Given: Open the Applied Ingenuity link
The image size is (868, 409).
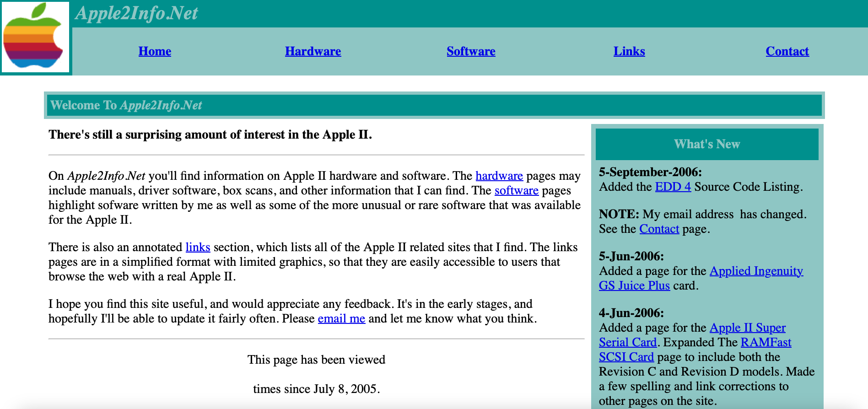Looking at the screenshot, I should (756, 271).
